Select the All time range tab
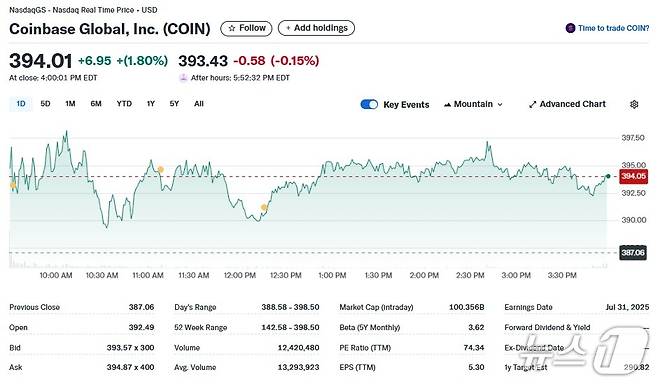 tap(199, 104)
